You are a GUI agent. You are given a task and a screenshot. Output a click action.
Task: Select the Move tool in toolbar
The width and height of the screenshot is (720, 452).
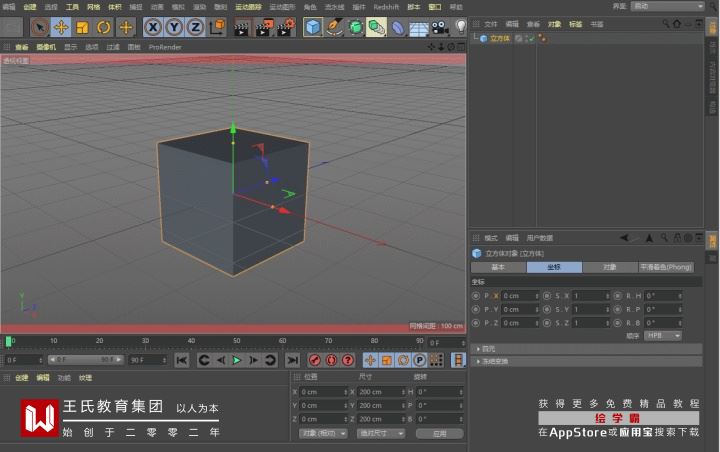coord(61,27)
